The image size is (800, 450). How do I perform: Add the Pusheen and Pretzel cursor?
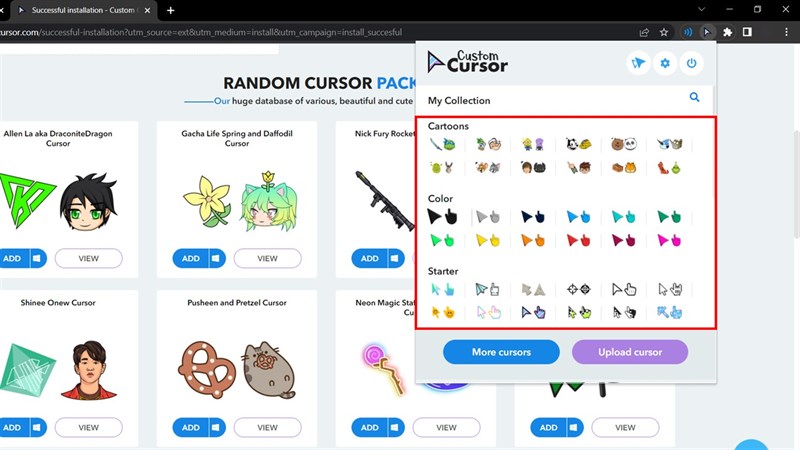click(x=191, y=428)
